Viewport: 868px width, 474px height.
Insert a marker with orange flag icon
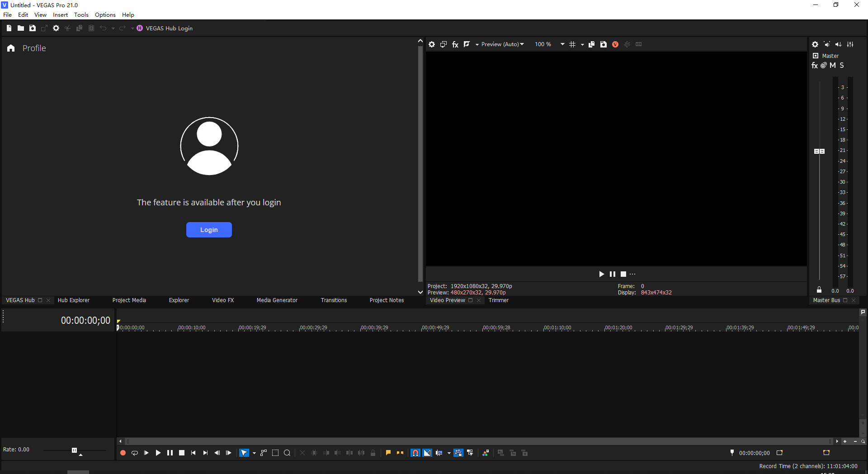coord(388,453)
